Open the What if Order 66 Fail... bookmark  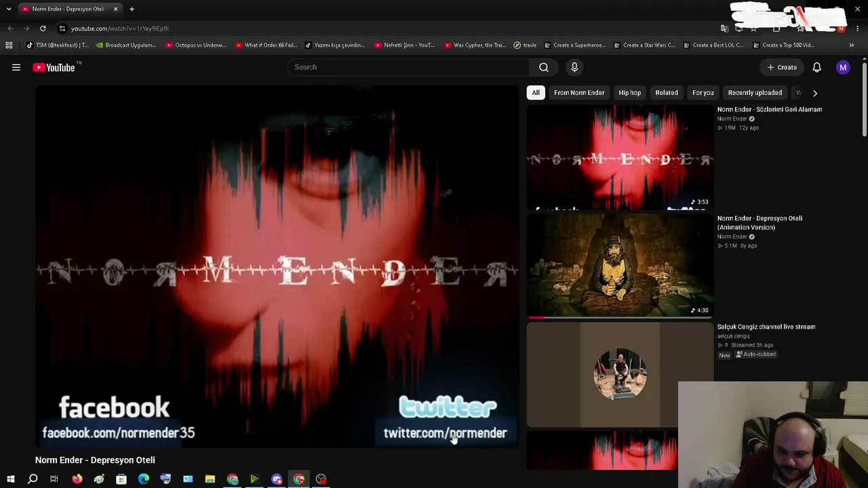(x=266, y=45)
